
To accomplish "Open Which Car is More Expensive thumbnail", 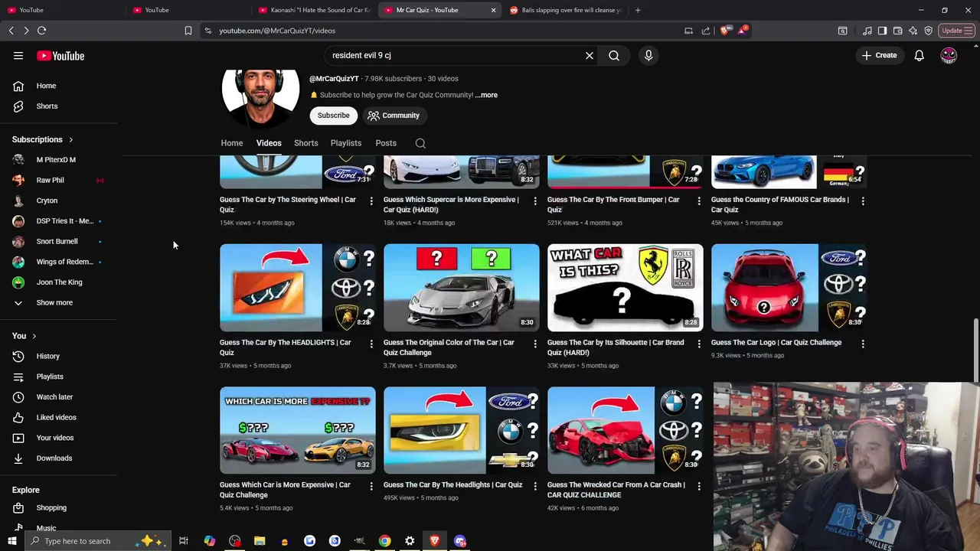I will 298,430.
